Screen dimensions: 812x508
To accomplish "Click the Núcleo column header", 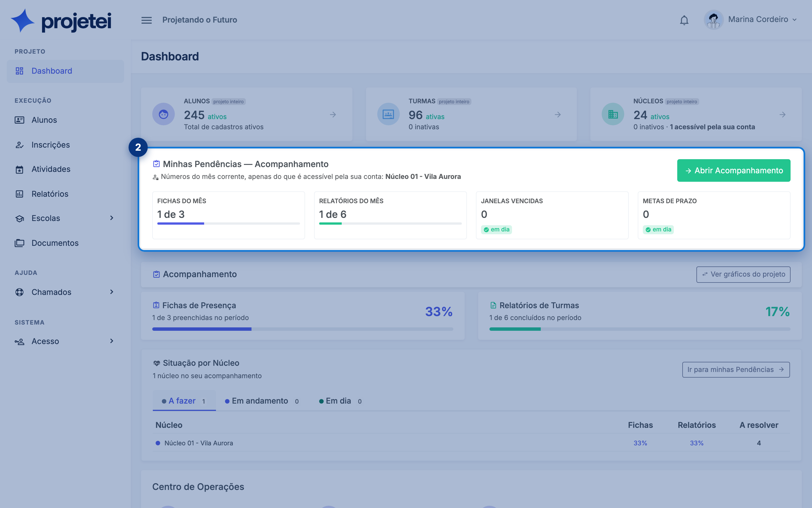I will click(x=169, y=425).
